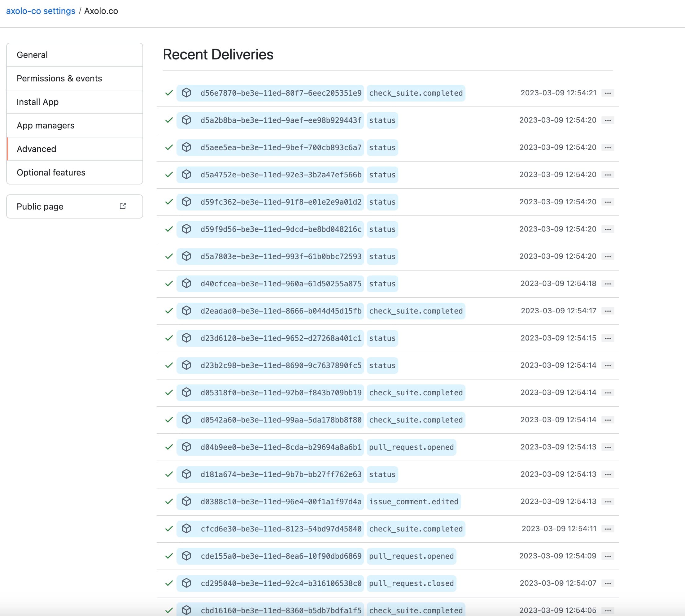Click package icon beside delivery d40cfcea
This screenshot has width=685, height=616.
186,283
